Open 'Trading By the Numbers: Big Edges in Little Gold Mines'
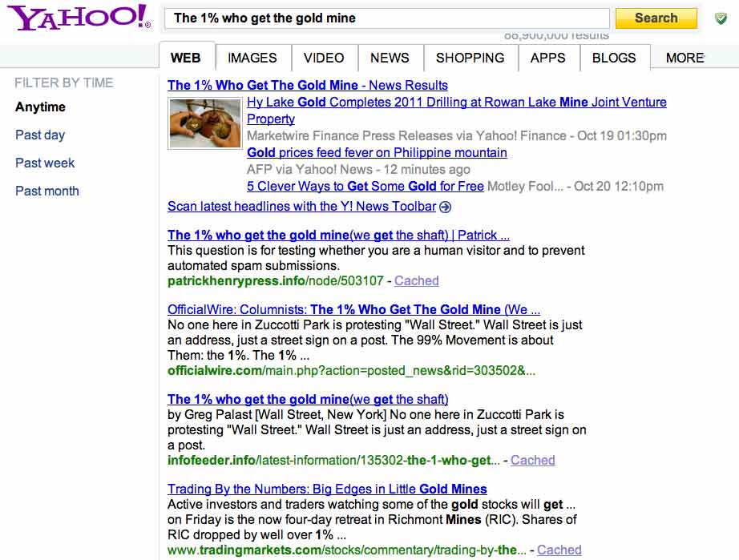Screen dimensions: 739x560 327,489
